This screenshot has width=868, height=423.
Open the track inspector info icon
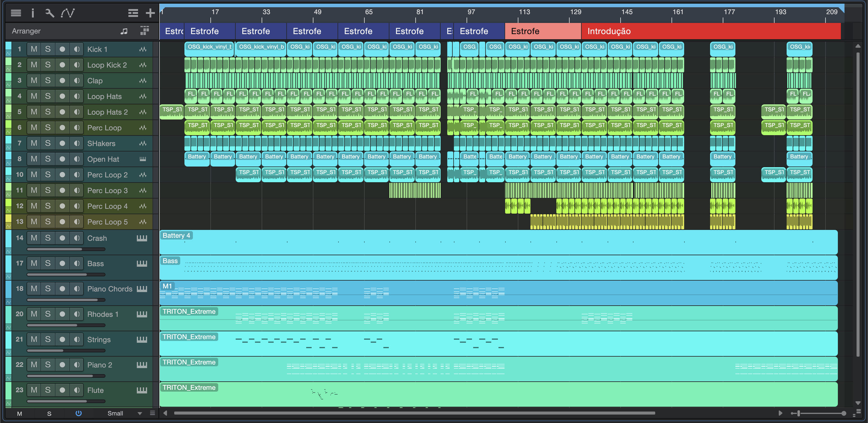33,13
